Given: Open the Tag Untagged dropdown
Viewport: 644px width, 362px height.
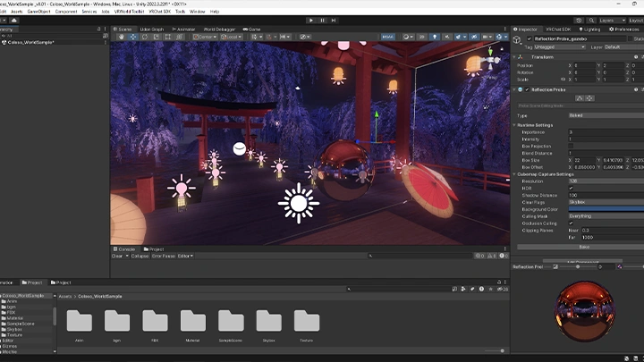Looking at the screenshot, I should pyautogui.click(x=559, y=47).
